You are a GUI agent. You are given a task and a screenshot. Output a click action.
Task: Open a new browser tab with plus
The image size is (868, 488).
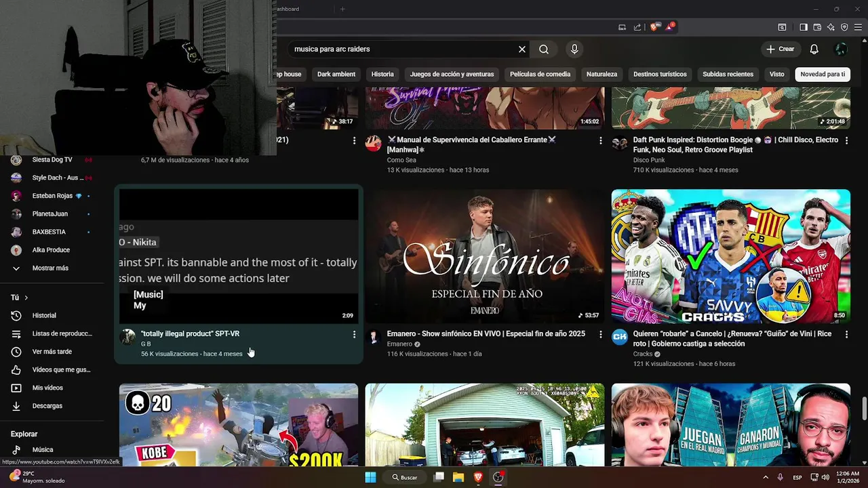pos(342,9)
